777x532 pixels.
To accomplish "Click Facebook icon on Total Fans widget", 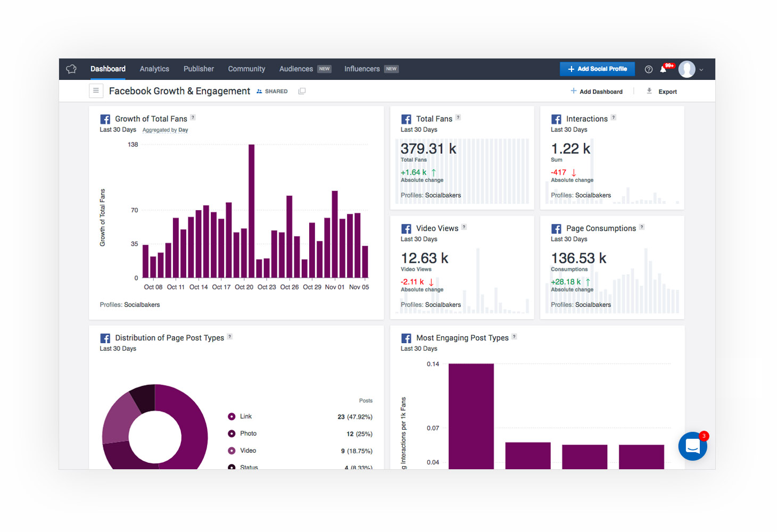I will point(406,119).
